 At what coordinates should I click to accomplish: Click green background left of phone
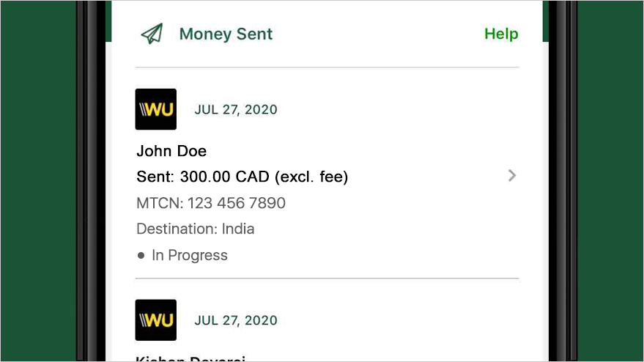pyautogui.click(x=38, y=181)
